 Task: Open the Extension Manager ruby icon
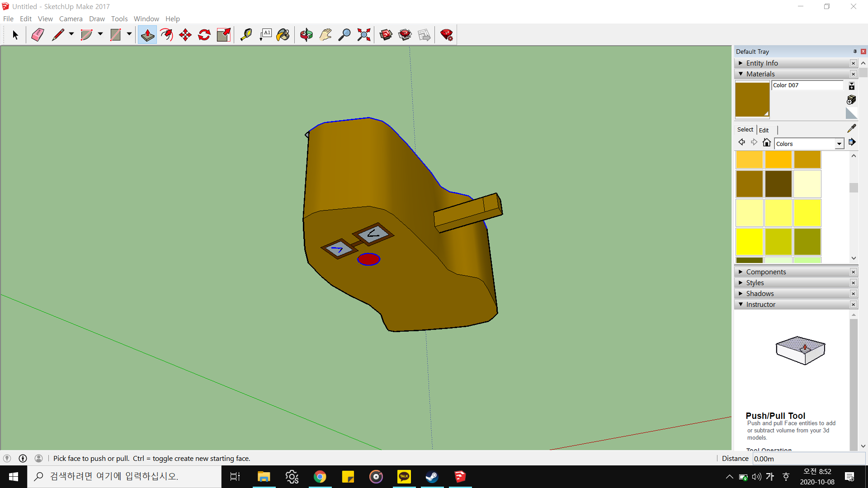click(447, 35)
